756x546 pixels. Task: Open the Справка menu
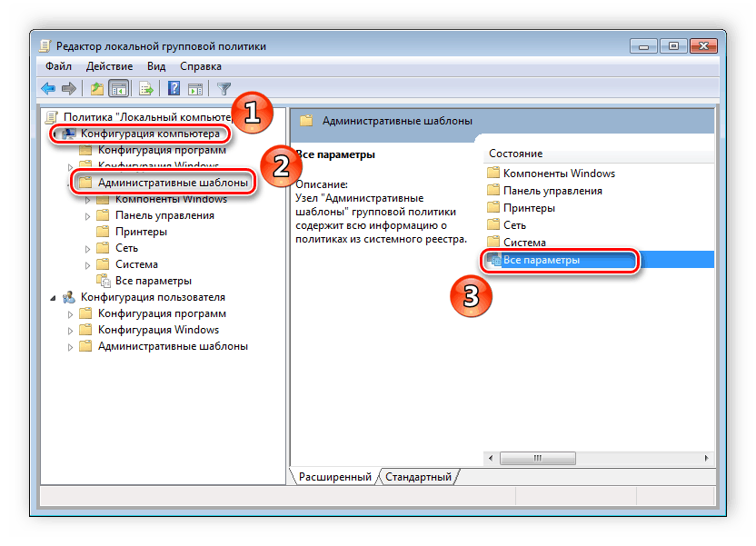pos(200,66)
